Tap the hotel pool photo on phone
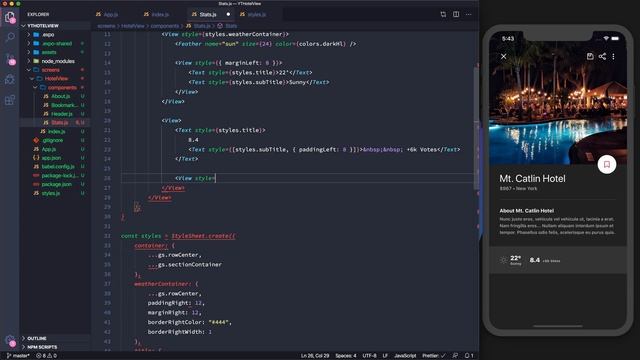The image size is (640, 360). (558, 98)
